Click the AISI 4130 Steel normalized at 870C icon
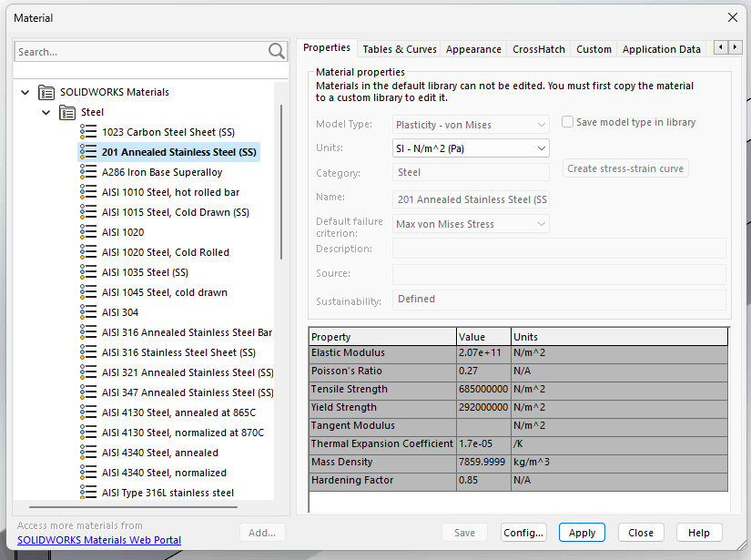The height and width of the screenshot is (560, 751). (88, 433)
